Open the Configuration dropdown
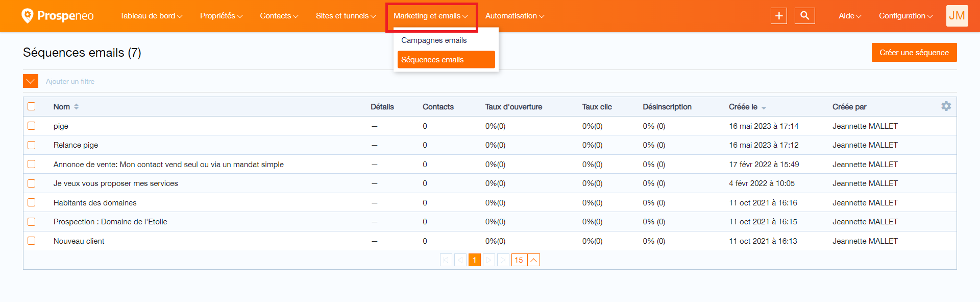 (x=906, y=16)
